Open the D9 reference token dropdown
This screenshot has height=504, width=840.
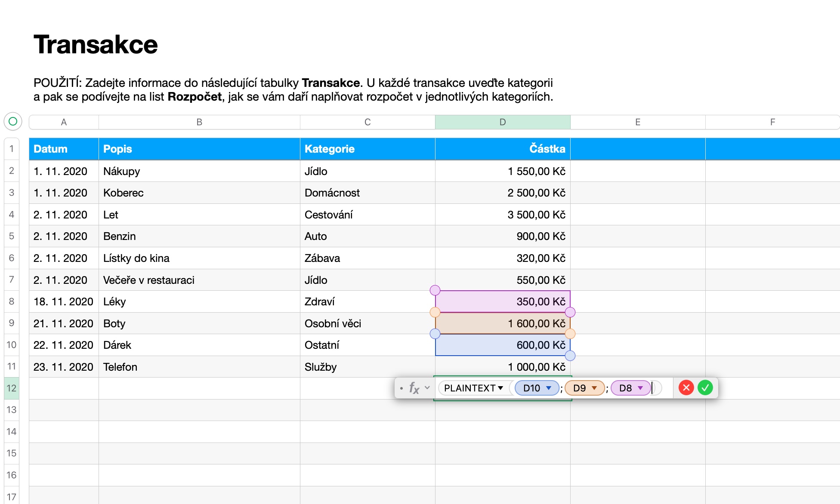click(594, 388)
